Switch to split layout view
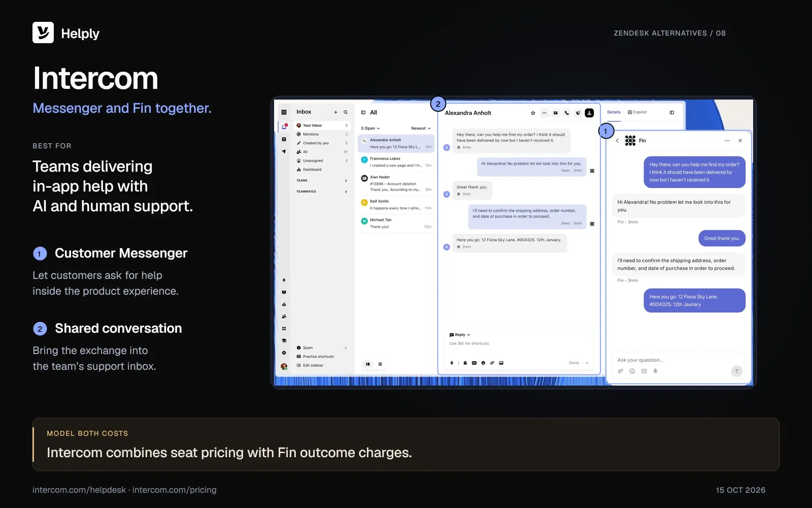This screenshot has height=508, width=812. point(368,364)
